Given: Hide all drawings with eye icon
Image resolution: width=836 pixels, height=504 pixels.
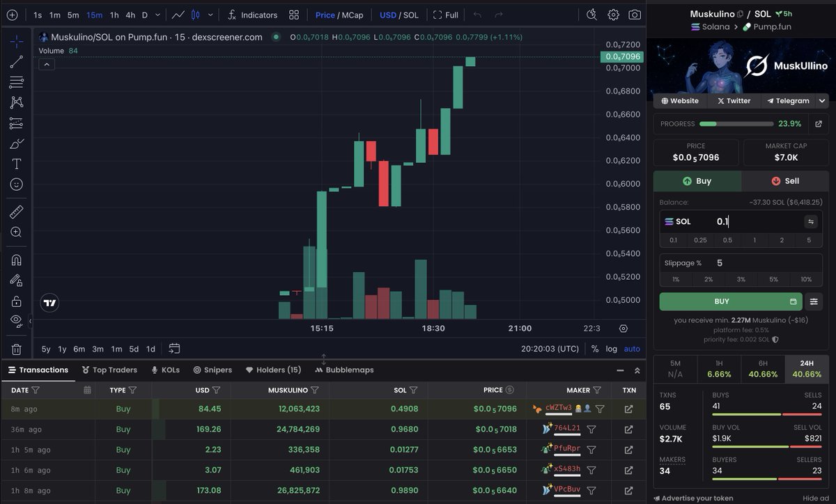Looking at the screenshot, I should coord(17,321).
